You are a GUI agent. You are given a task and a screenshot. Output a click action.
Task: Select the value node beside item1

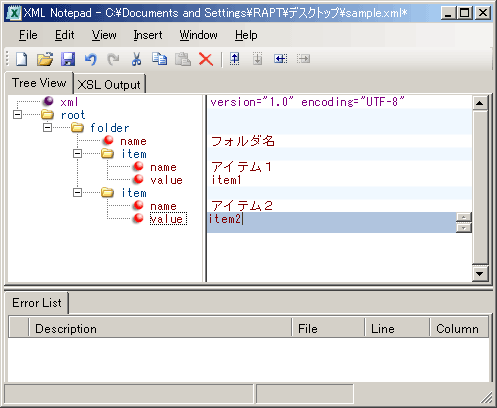166,180
